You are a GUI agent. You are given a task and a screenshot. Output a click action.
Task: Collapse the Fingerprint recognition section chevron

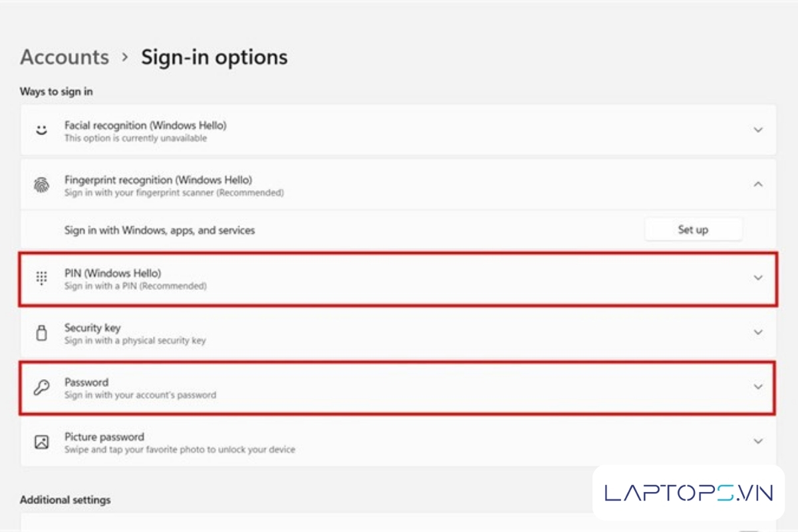pyautogui.click(x=758, y=185)
